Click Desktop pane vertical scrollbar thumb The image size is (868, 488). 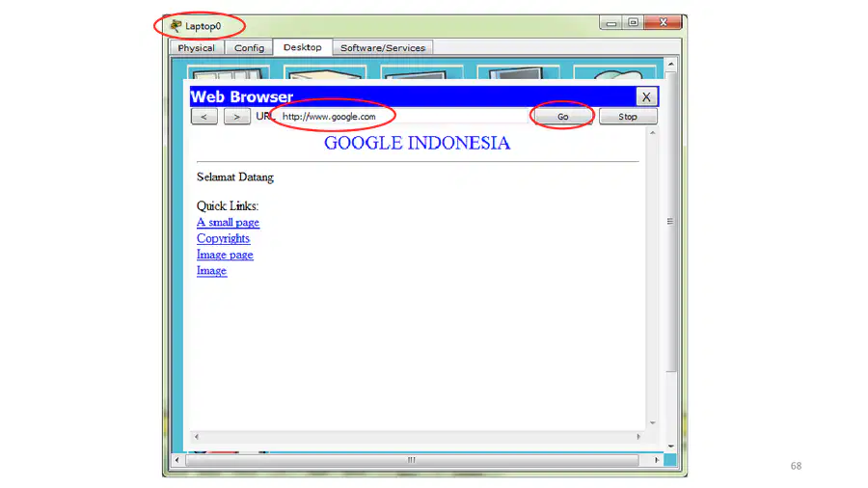(670, 221)
